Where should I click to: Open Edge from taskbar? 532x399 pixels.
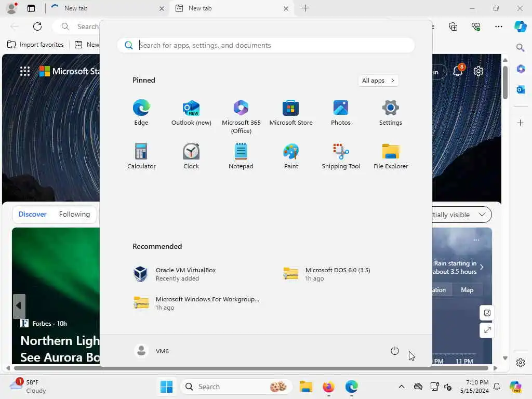point(352,387)
